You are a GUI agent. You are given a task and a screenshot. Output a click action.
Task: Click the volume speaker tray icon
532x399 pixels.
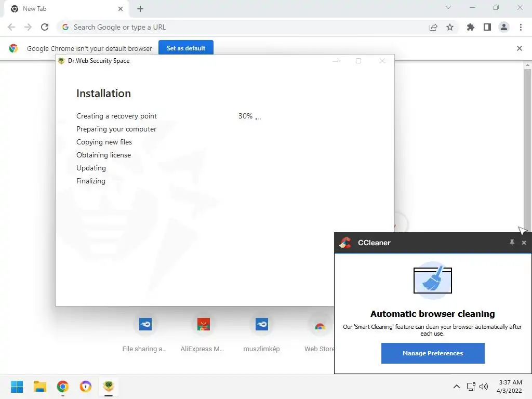click(484, 387)
